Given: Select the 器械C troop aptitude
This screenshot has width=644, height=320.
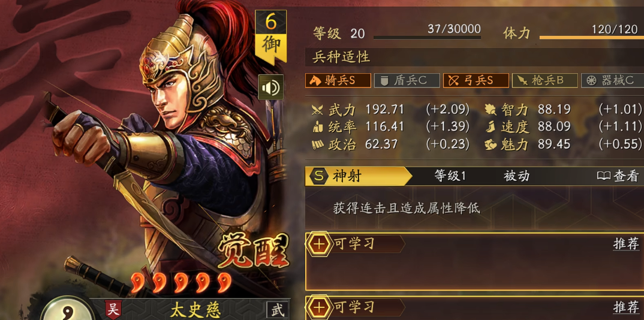Looking at the screenshot, I should point(612,80).
